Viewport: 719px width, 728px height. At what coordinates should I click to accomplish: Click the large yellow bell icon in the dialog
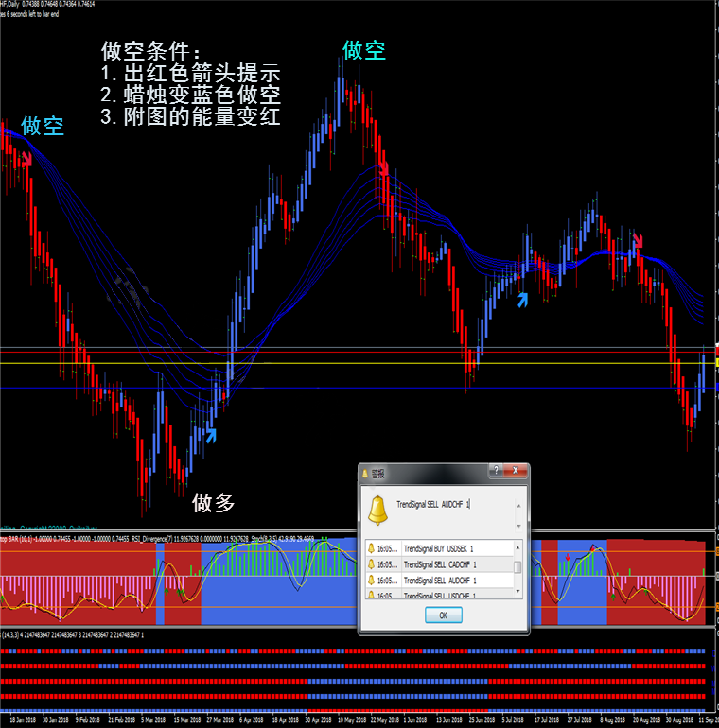pyautogui.click(x=377, y=511)
